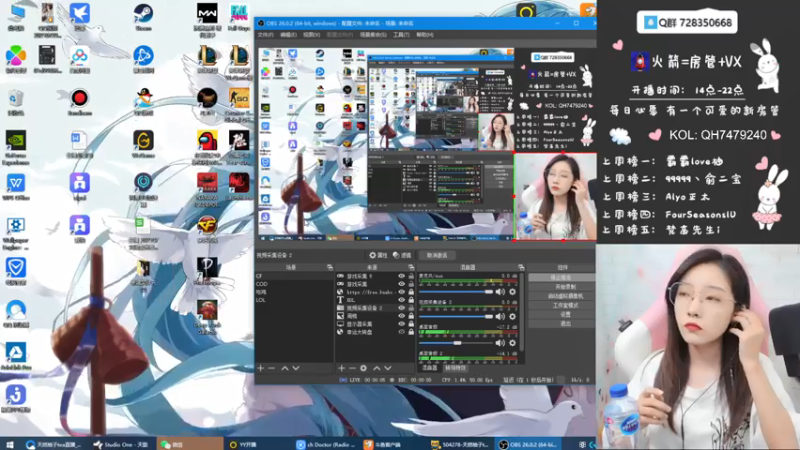Move selected source down with chevron
Screen dimensions: 800x450
click(x=388, y=368)
